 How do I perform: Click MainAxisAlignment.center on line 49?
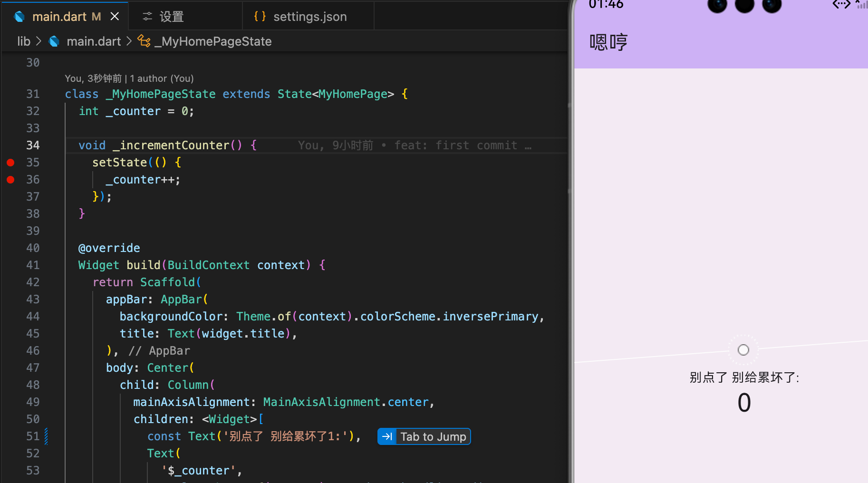346,402
